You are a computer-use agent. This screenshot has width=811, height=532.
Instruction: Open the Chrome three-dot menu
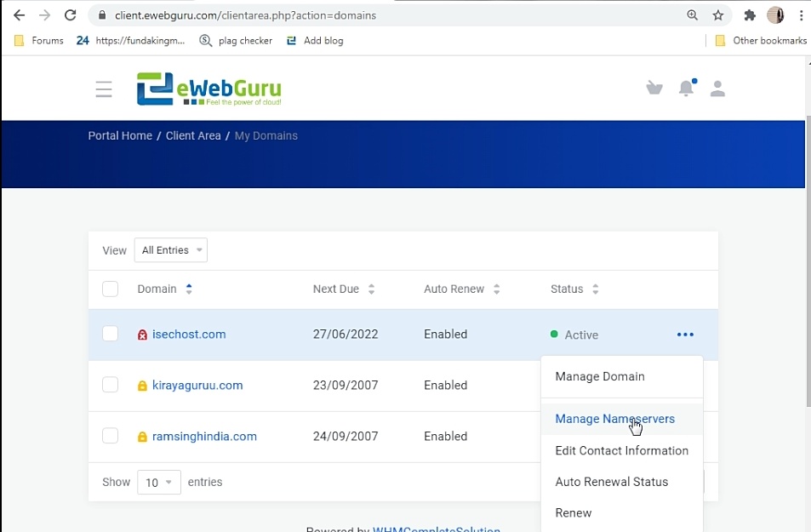pyautogui.click(x=801, y=15)
